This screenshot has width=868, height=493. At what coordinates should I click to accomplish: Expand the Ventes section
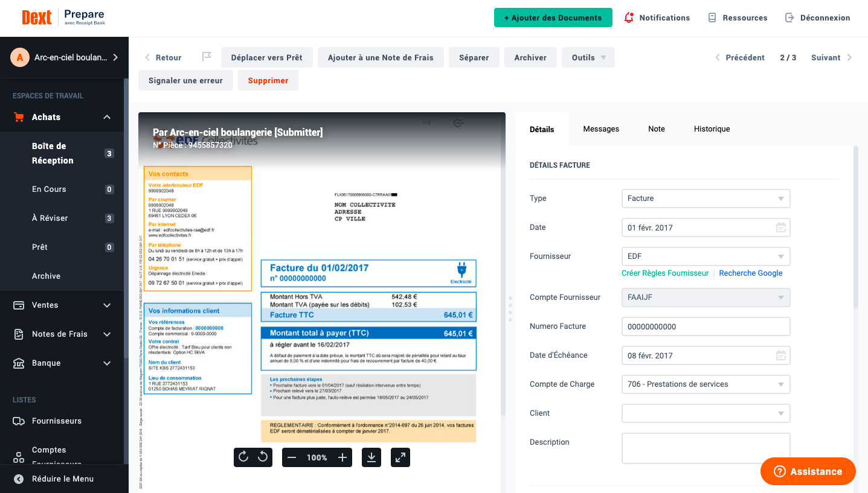107,305
